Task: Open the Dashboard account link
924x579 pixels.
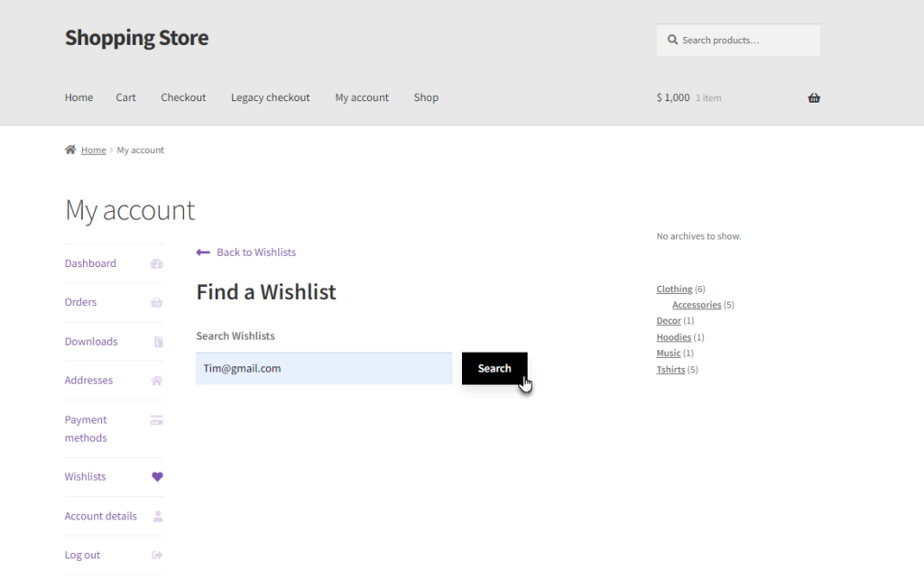Action: click(x=90, y=263)
